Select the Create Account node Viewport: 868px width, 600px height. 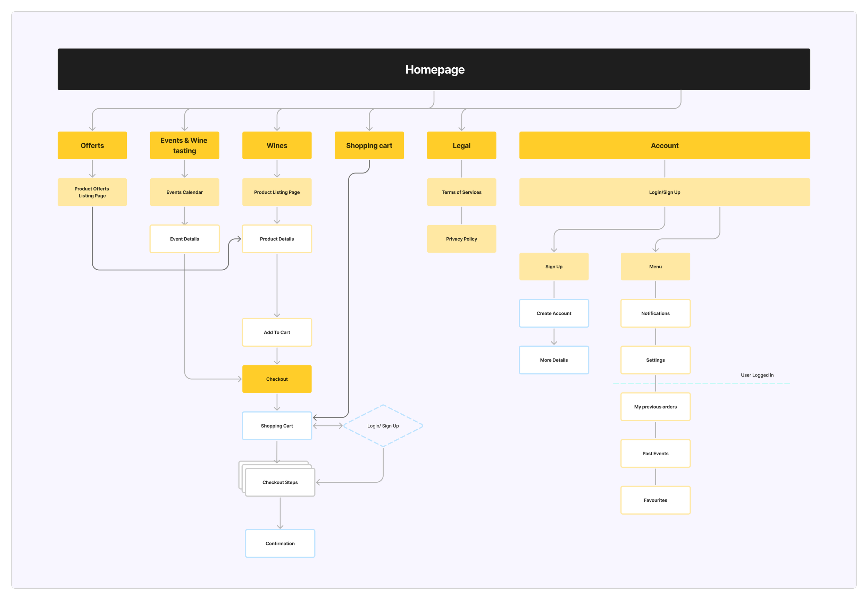coord(553,314)
